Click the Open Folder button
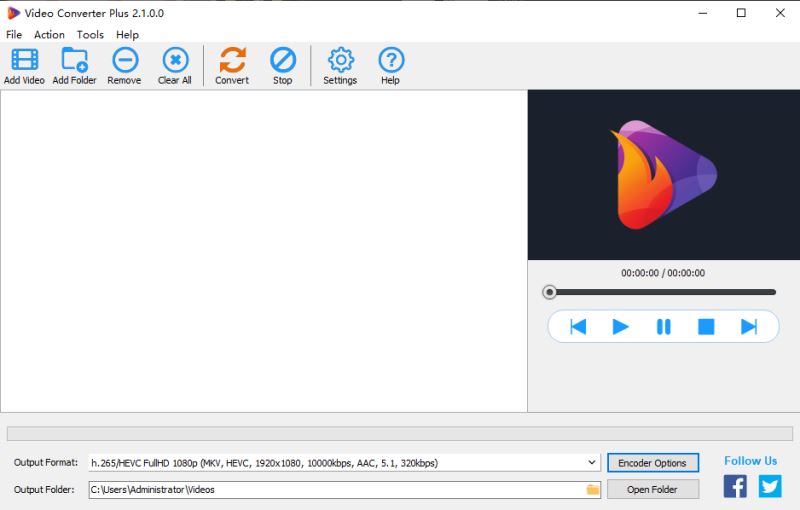This screenshot has width=800, height=510. (653, 490)
